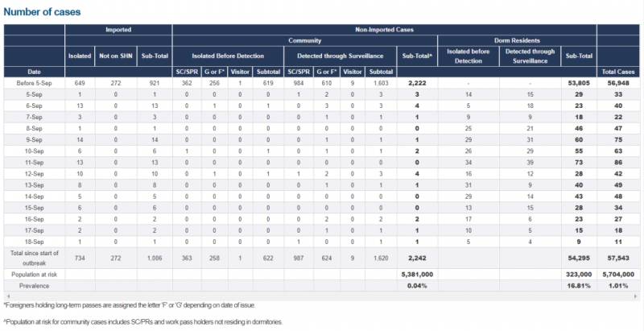Select the 'Community' sub-header

coord(305,39)
